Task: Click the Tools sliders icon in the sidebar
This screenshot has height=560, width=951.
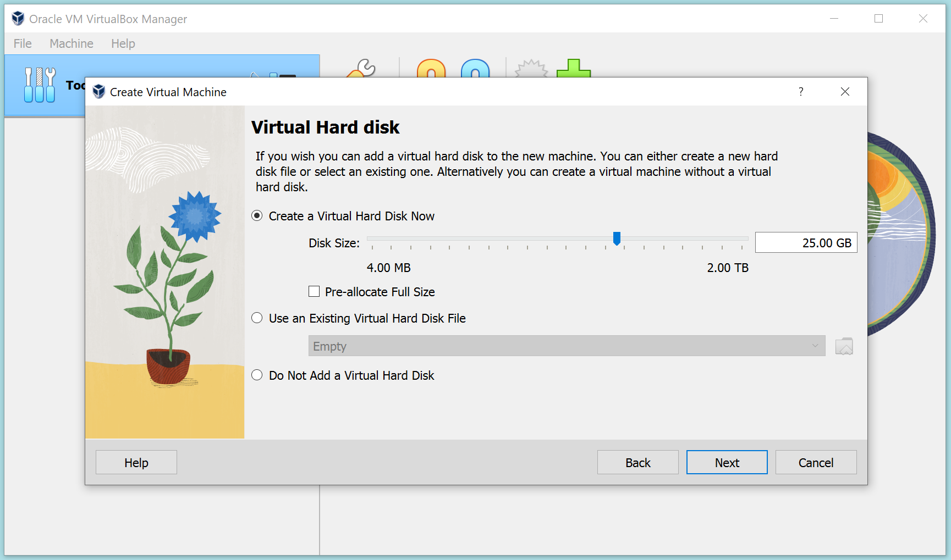Action: point(39,85)
